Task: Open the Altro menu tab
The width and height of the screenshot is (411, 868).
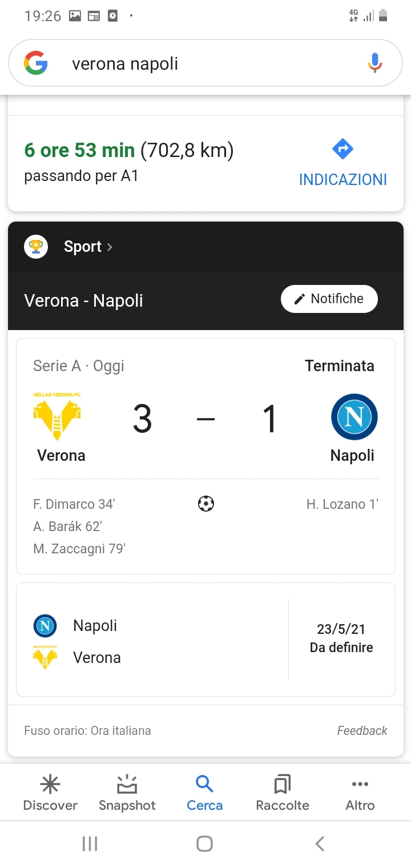Action: point(360,793)
